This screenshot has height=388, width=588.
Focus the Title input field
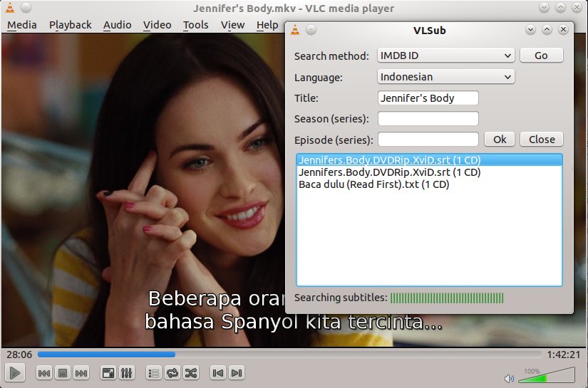(x=428, y=98)
